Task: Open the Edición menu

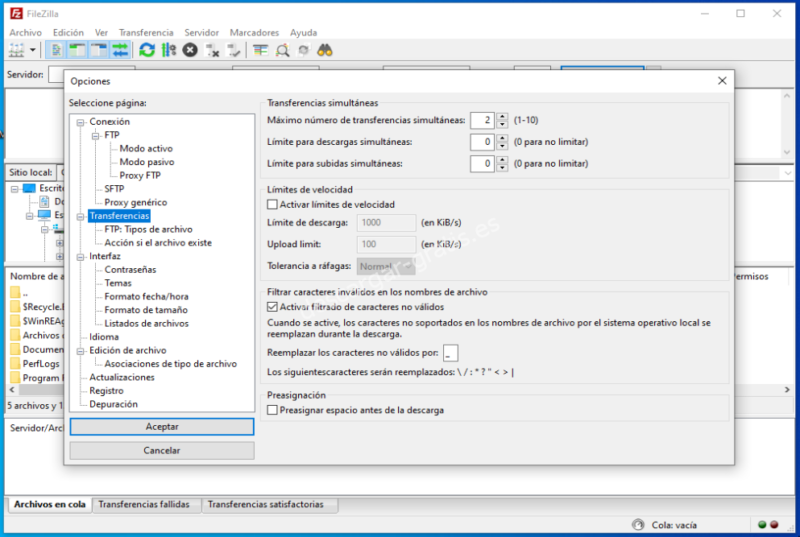Action: pyautogui.click(x=68, y=32)
